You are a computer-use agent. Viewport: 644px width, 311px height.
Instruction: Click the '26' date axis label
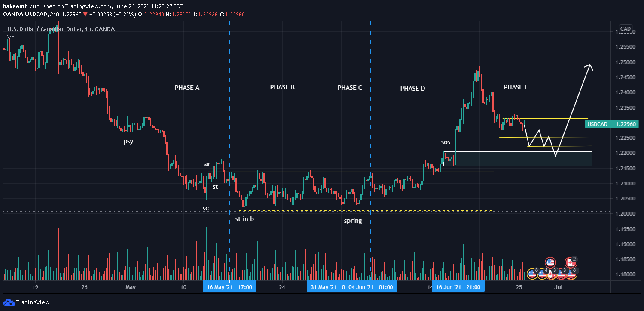click(x=84, y=287)
